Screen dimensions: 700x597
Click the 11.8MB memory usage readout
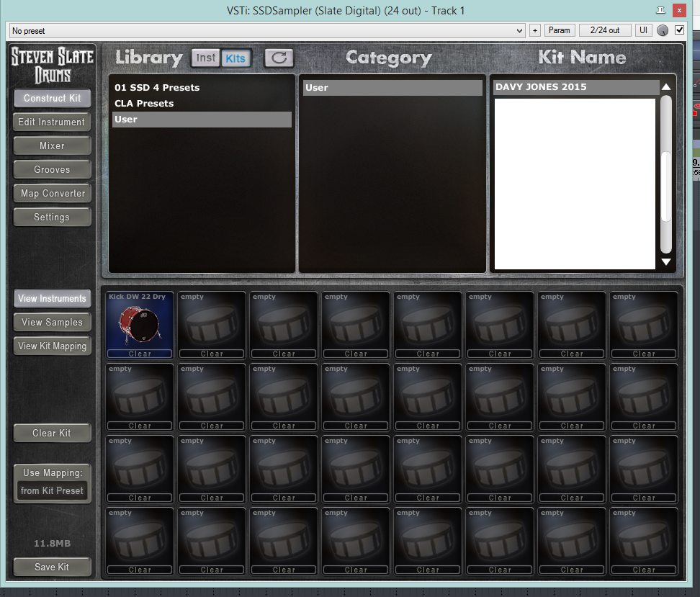pyautogui.click(x=53, y=544)
